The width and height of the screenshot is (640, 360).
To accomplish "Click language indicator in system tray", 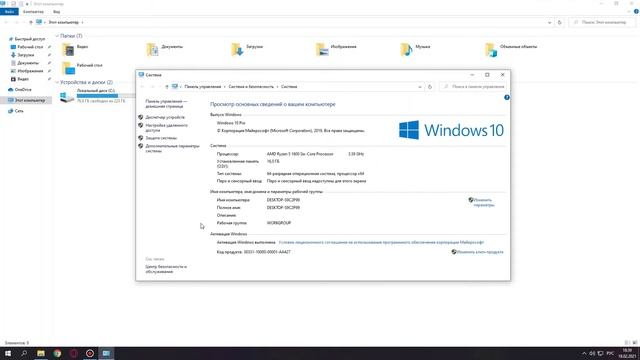I will pyautogui.click(x=610, y=353).
